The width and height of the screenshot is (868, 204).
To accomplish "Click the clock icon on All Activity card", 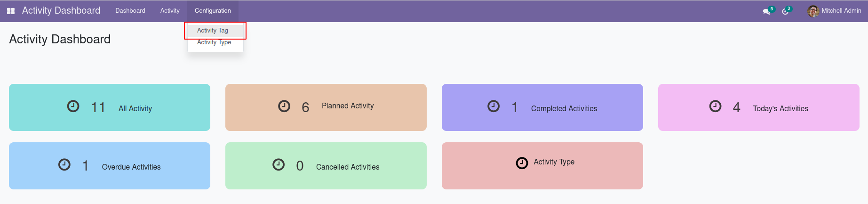I will [x=73, y=106].
